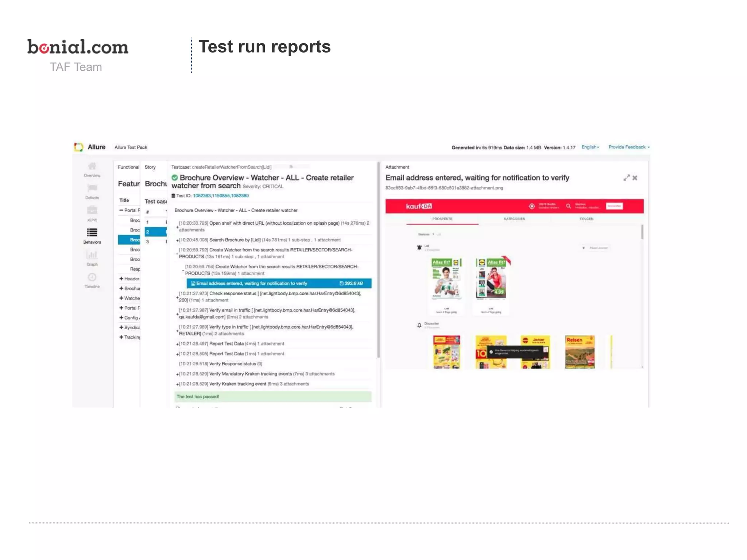Image resolution: width=747 pixels, height=560 pixels.
Task: Select the PROSPEKTE tab
Action: coord(442,219)
